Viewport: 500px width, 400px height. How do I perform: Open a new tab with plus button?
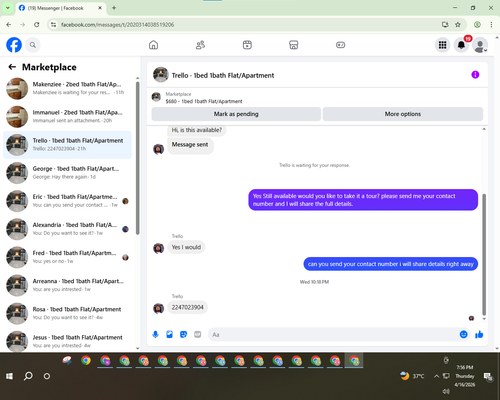[x=114, y=8]
